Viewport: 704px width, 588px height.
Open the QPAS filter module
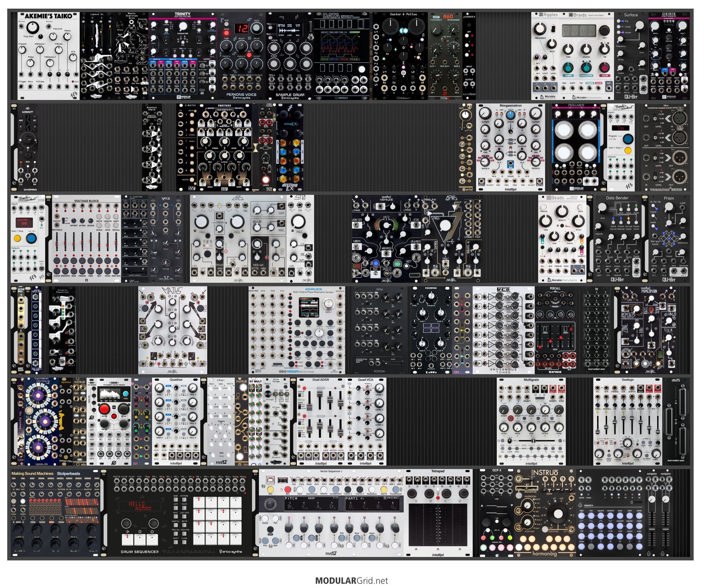pos(452,239)
